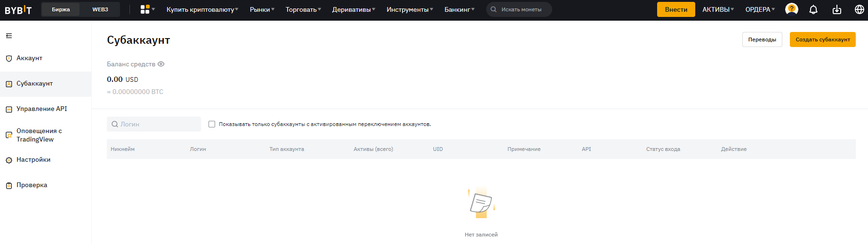Open Аккаунт in the sidebar
This screenshot has height=244, width=868.
click(29, 58)
